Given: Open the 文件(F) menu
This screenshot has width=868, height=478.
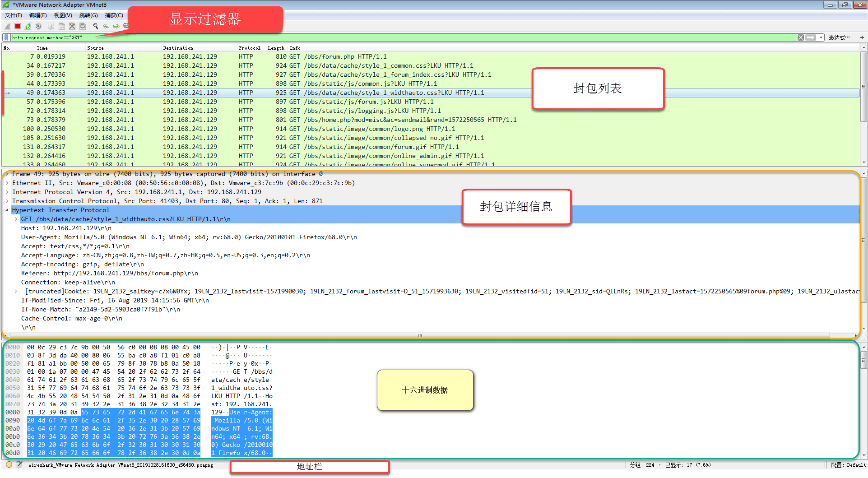Looking at the screenshot, I should (x=13, y=15).
